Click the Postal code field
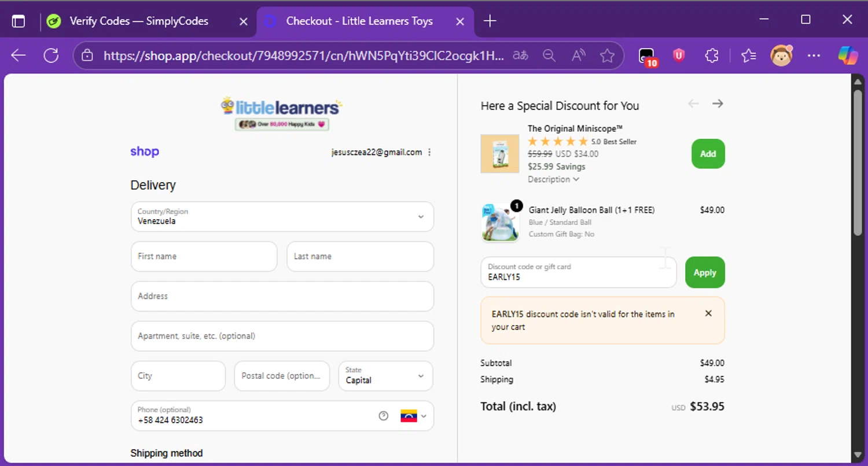This screenshot has width=868, height=466. (282, 376)
